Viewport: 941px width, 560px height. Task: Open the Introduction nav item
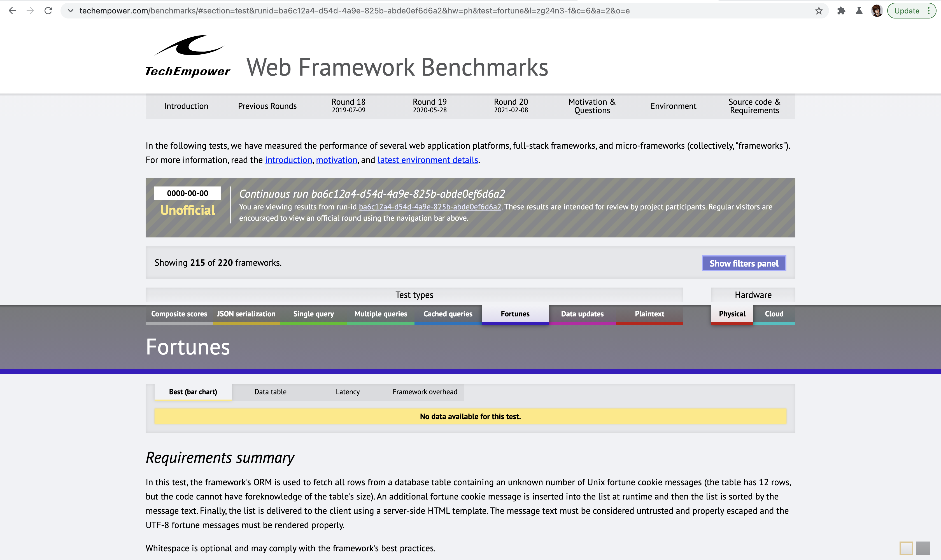click(186, 106)
